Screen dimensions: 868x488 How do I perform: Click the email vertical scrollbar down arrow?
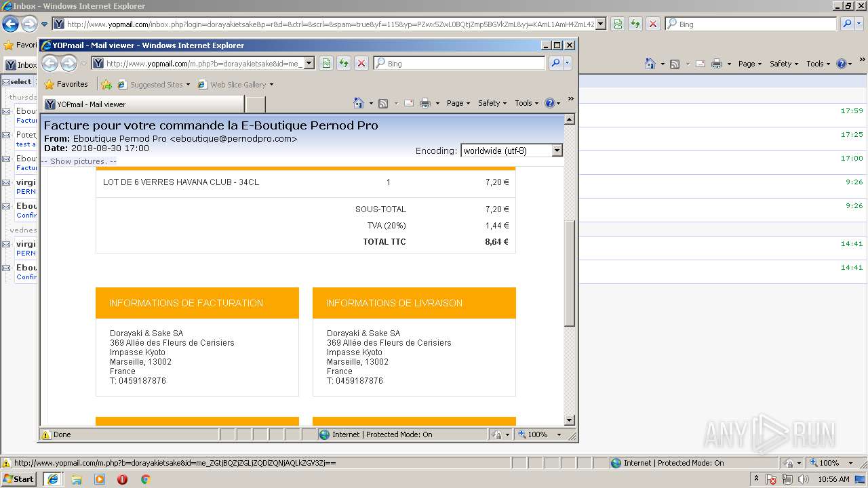pos(570,420)
